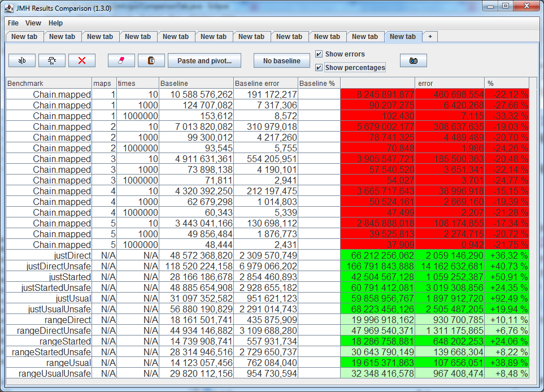
Task: Click the red X delete button
Action: [x=82, y=60]
